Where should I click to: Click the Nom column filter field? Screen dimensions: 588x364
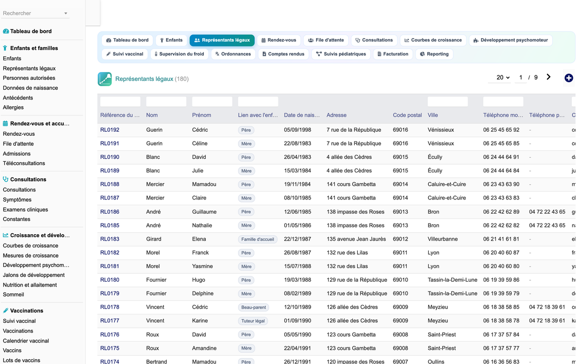click(166, 101)
